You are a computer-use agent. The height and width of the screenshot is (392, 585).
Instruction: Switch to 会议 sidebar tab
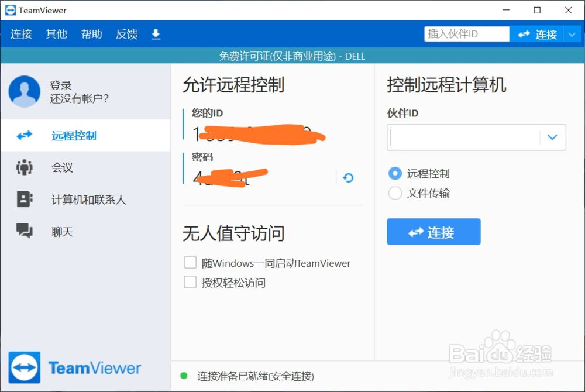(85, 167)
